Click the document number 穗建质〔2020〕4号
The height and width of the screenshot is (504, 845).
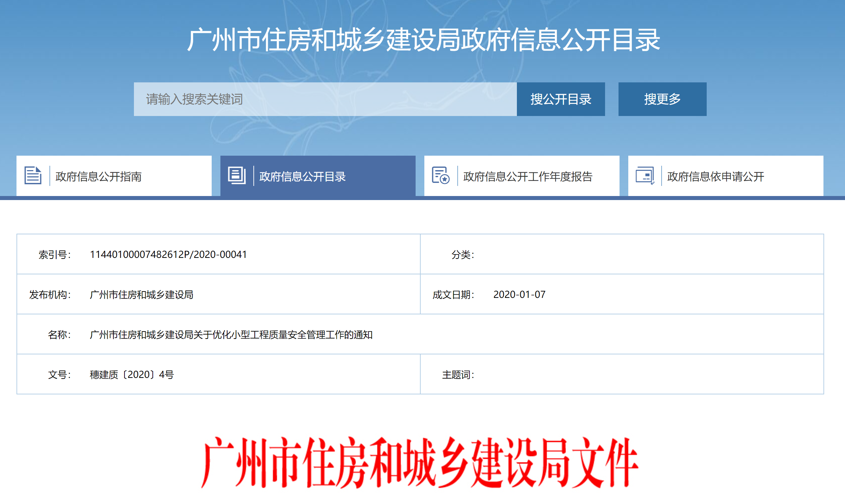coord(132,375)
